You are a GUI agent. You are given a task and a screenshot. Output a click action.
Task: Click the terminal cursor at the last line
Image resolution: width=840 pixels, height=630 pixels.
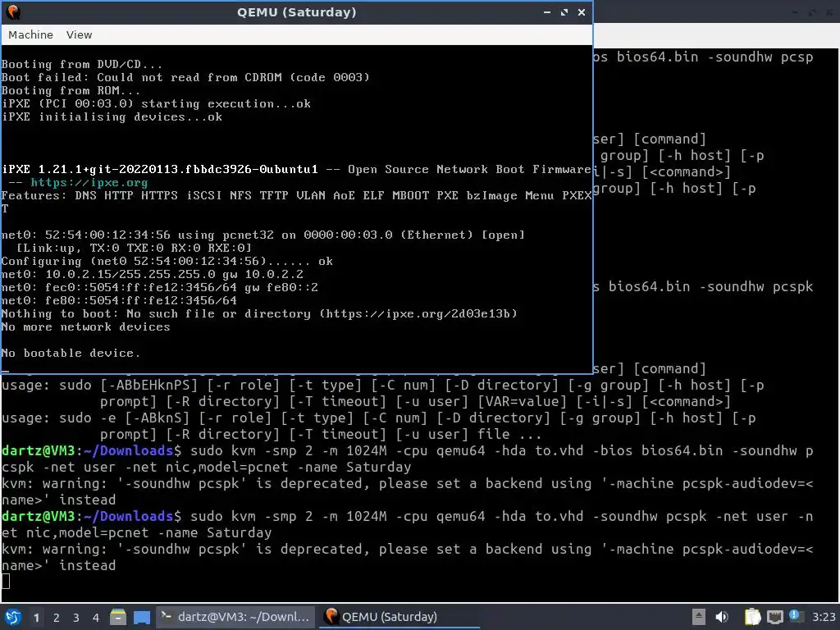pos(6,582)
